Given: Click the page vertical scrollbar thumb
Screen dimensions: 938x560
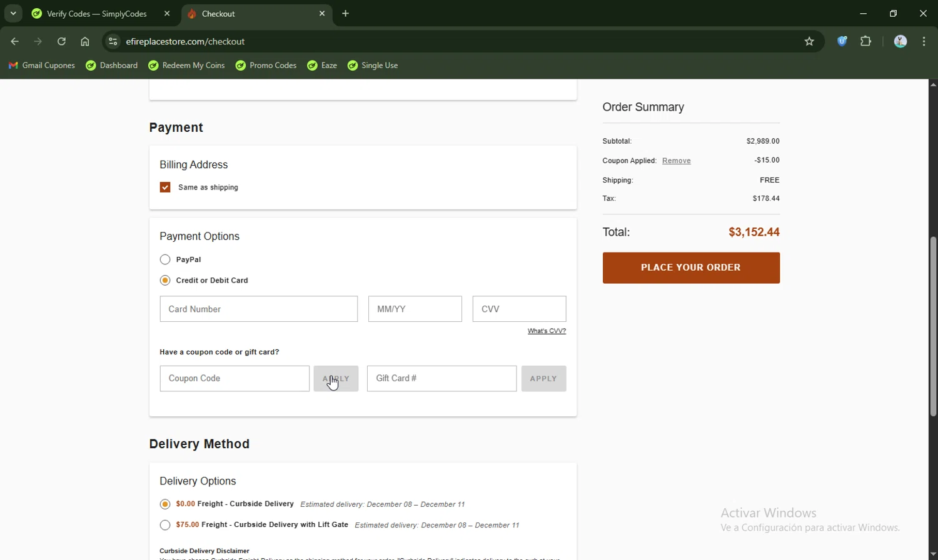Looking at the screenshot, I should [x=933, y=326].
